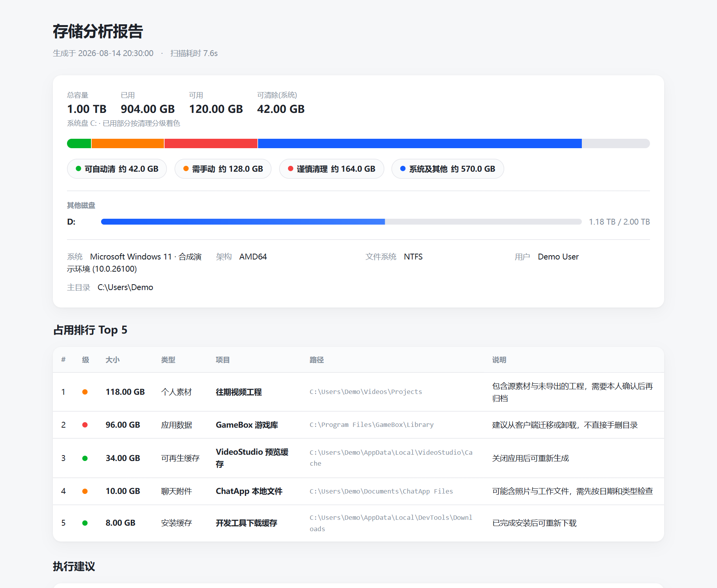Click the 类型 column header
The height and width of the screenshot is (588, 717).
[x=168, y=360]
